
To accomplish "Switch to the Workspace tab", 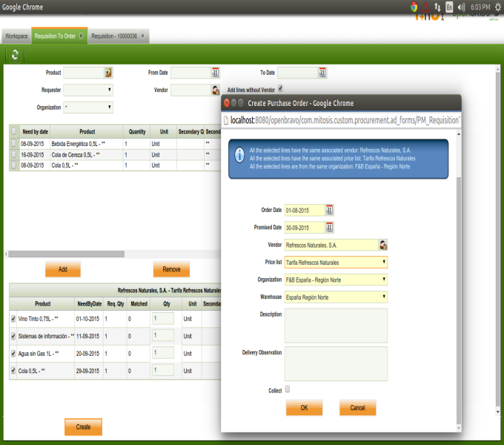I will pyautogui.click(x=16, y=36).
